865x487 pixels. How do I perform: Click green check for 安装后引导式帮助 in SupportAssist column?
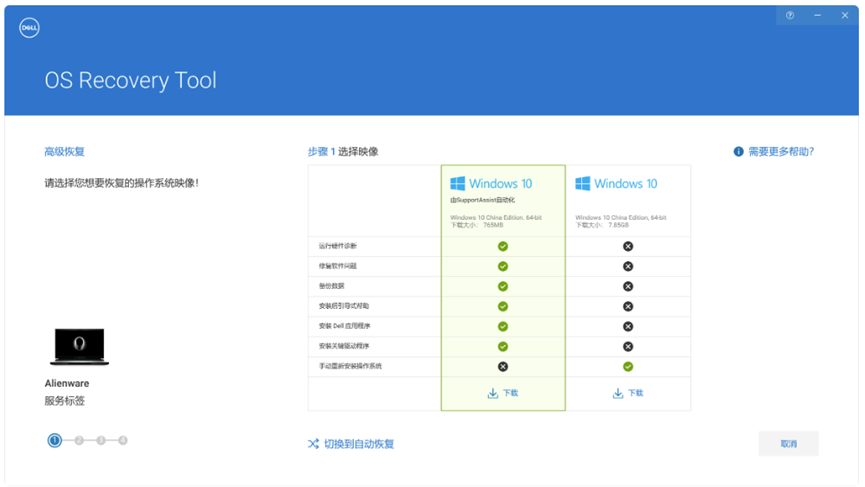point(503,307)
